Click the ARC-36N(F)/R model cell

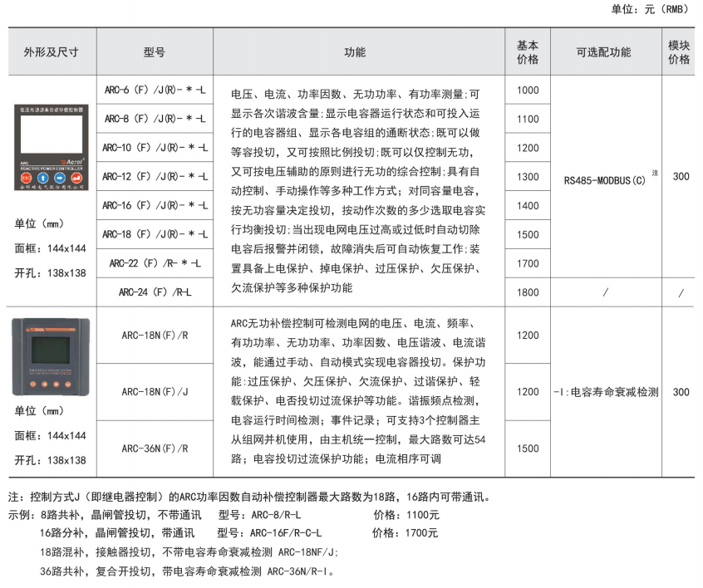point(155,448)
